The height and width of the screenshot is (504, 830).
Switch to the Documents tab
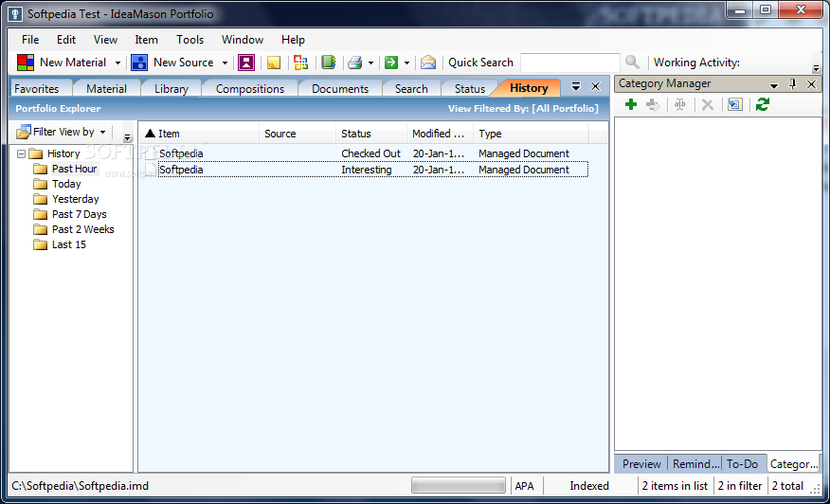pos(340,89)
